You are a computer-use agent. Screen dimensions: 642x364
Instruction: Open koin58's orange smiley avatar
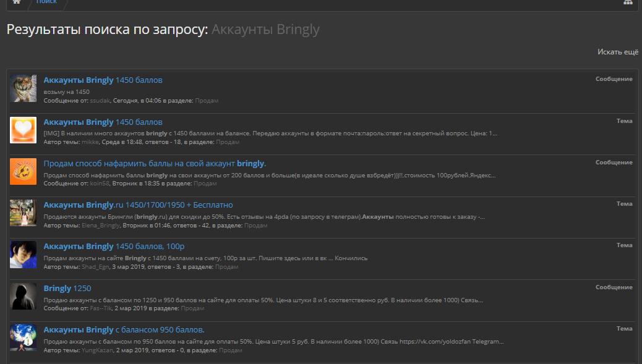pos(24,171)
